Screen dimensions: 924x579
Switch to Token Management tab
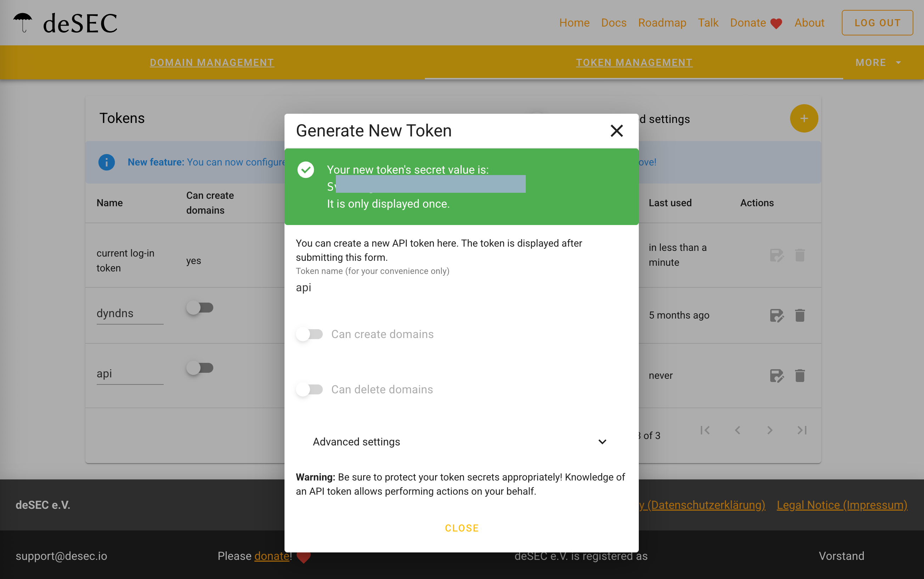point(634,62)
